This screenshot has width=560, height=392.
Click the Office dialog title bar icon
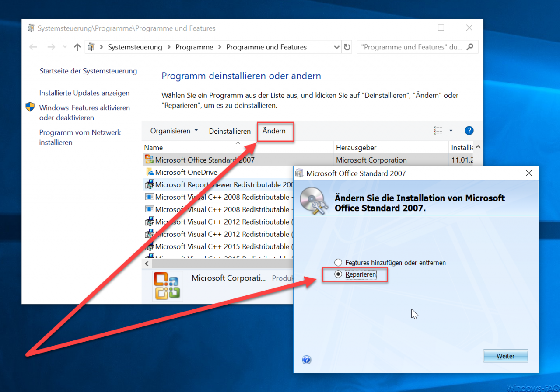click(x=300, y=173)
